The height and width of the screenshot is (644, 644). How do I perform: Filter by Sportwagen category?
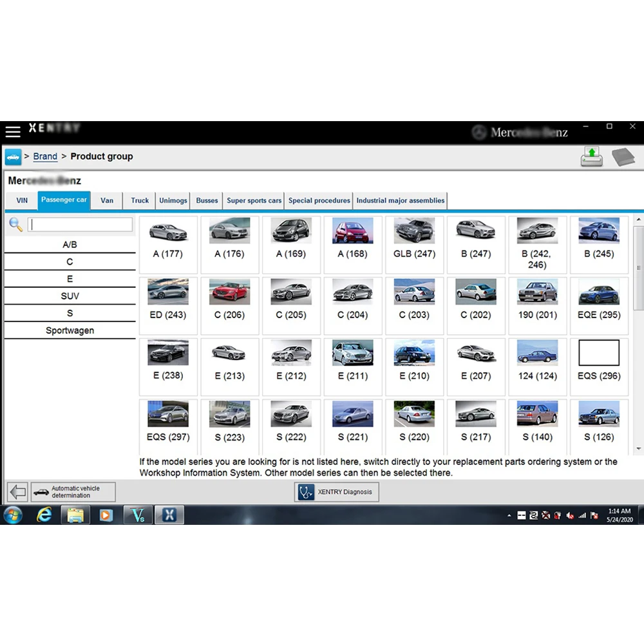pyautogui.click(x=70, y=330)
